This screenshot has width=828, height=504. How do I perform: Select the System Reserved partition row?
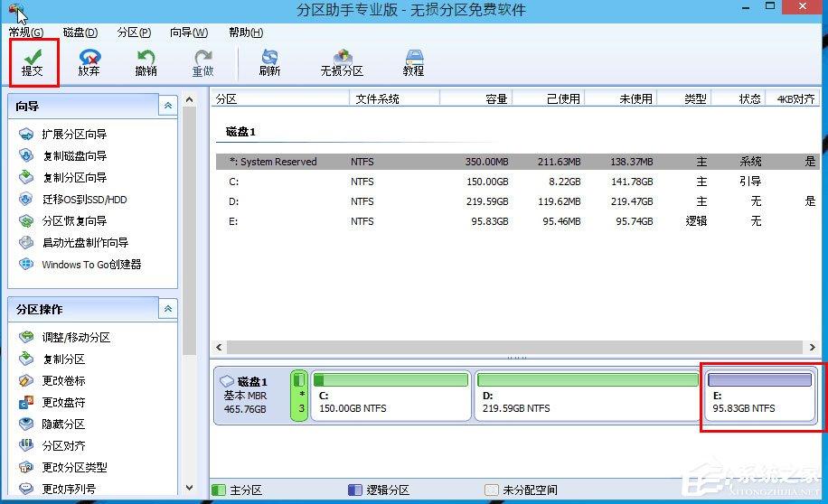point(517,162)
